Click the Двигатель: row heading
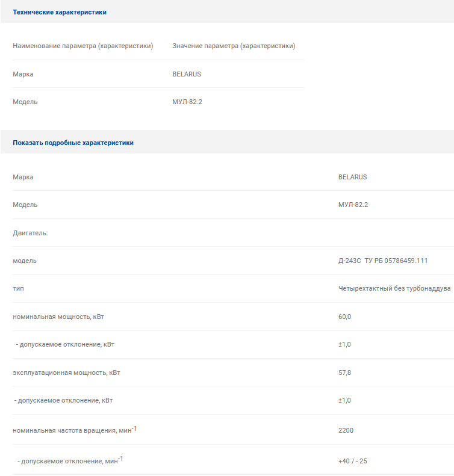Image resolution: width=454 pixels, height=476 pixels. [x=30, y=233]
